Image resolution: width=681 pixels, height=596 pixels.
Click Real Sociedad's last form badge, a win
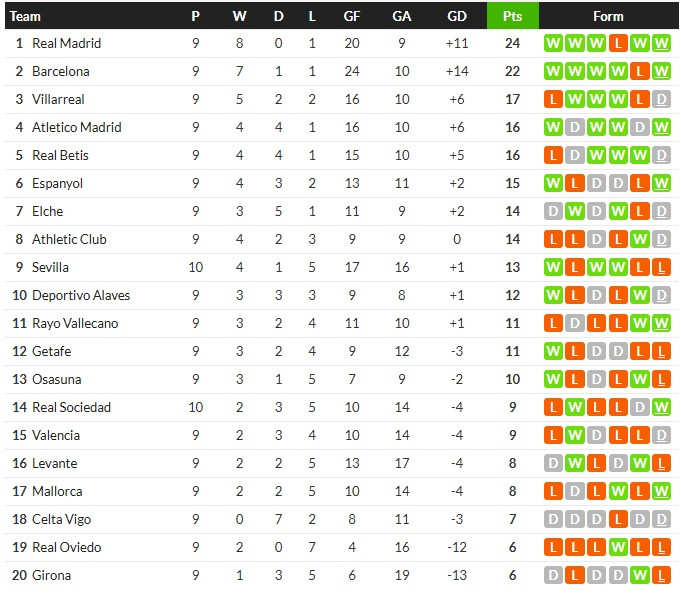click(662, 408)
